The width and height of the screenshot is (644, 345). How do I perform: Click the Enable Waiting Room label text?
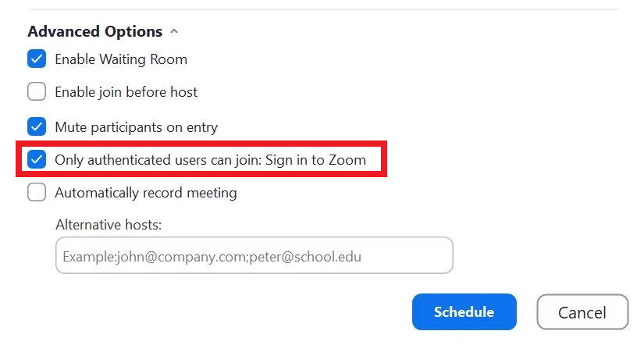(120, 59)
